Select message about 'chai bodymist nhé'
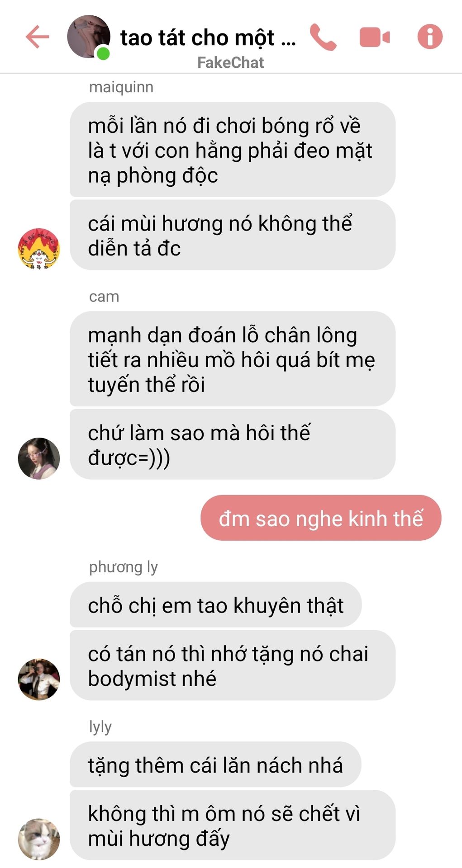 [233, 665]
